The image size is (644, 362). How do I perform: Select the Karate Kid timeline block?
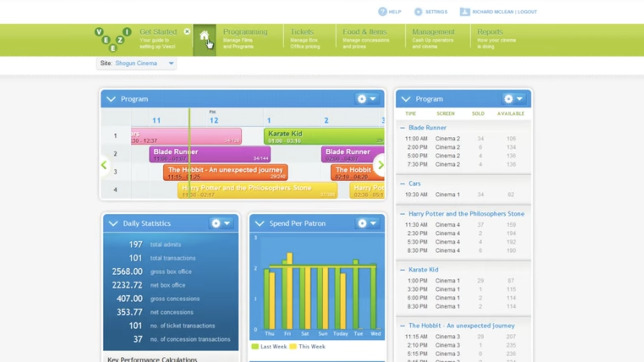coord(322,136)
